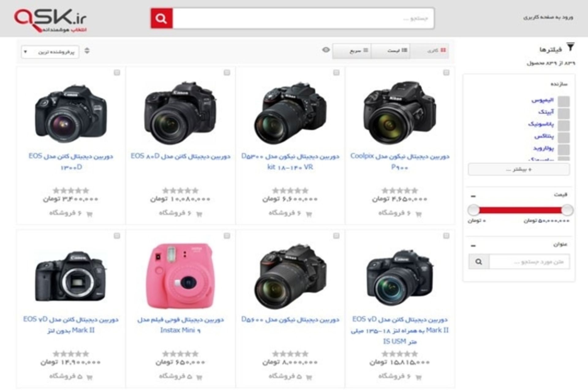
Task: Click cart icon under Canon EOS 80D
Action: tap(199, 214)
